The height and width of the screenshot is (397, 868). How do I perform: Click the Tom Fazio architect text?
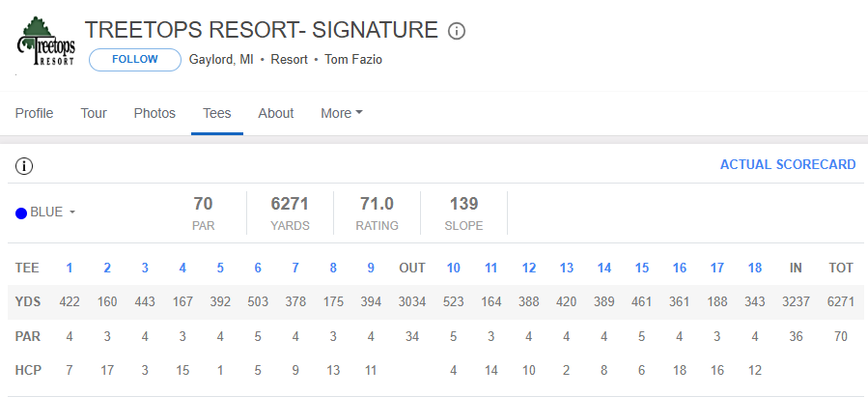(x=353, y=60)
